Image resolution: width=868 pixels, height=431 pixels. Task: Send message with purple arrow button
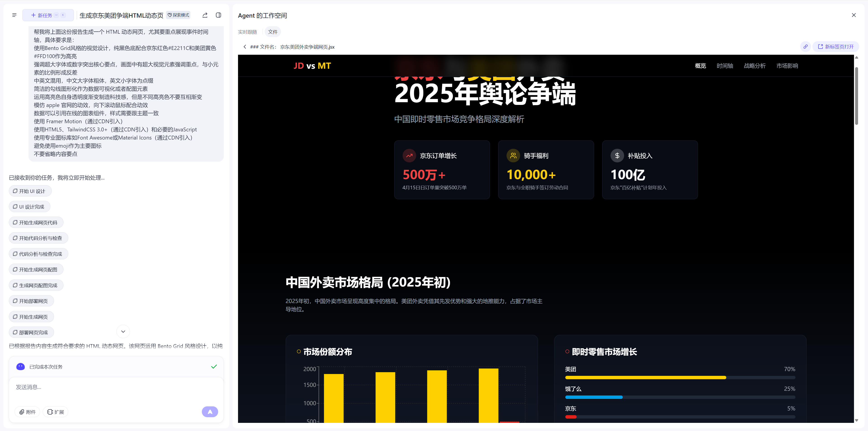coord(210,412)
